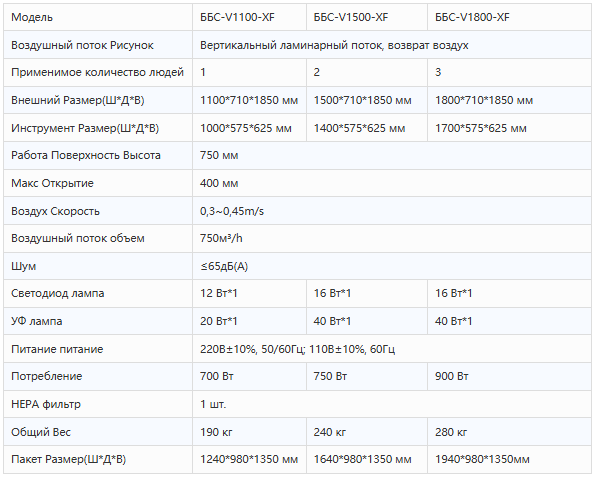This screenshot has height=477, width=594.
Task: Click the 20 Вт*1 УФ лампа cell
Action: tap(249, 321)
